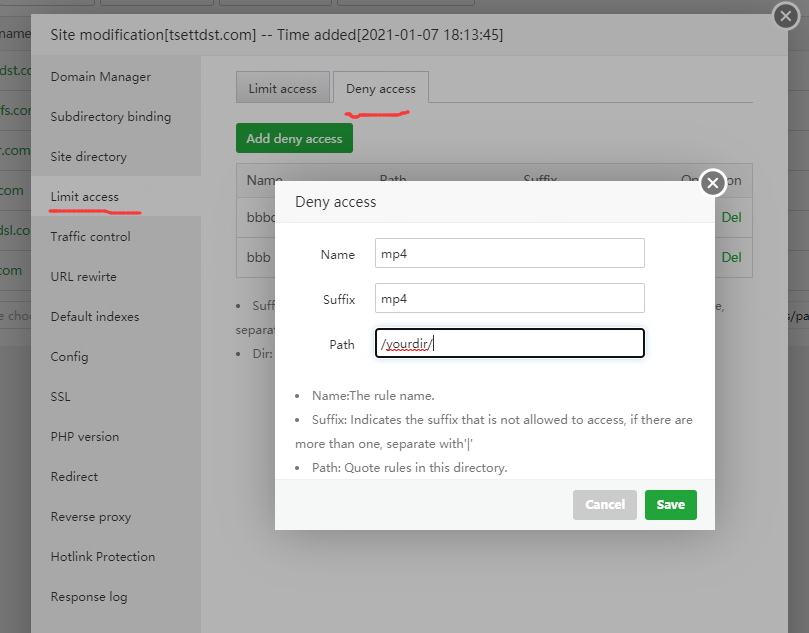The width and height of the screenshot is (809, 633).
Task: Open the SSL settings page
Action: pyautogui.click(x=61, y=396)
